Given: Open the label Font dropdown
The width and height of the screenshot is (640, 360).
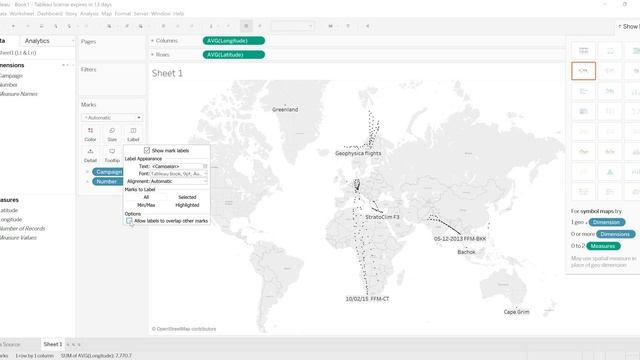Looking at the screenshot, I should 179,174.
